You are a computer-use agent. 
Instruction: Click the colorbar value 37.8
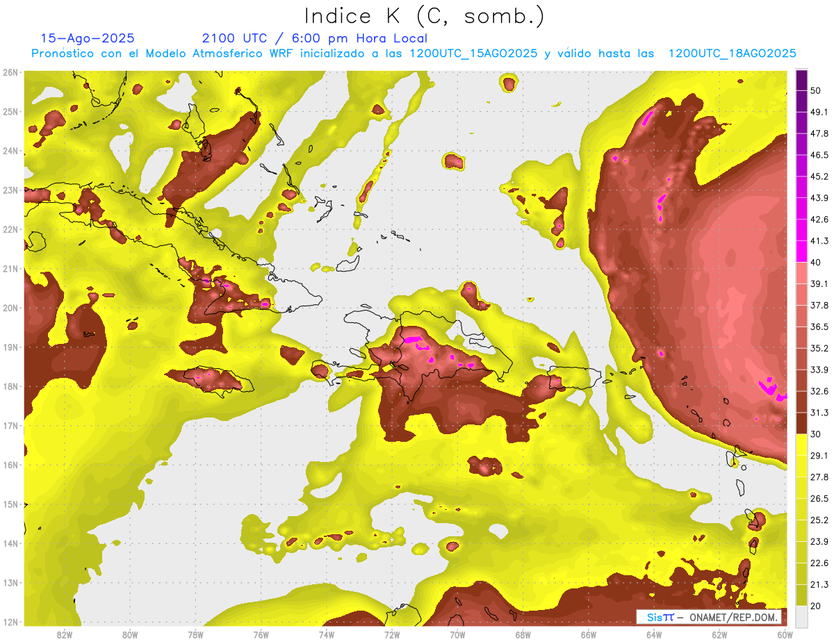point(819,305)
